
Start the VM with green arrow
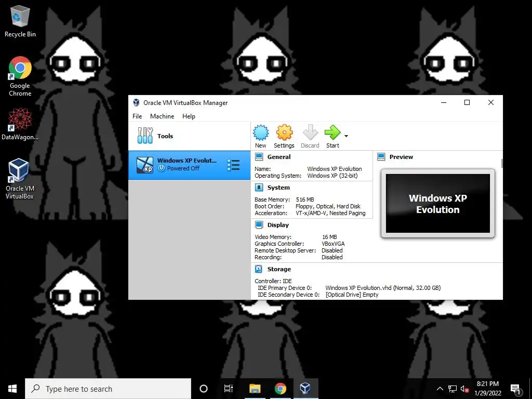[x=332, y=136]
